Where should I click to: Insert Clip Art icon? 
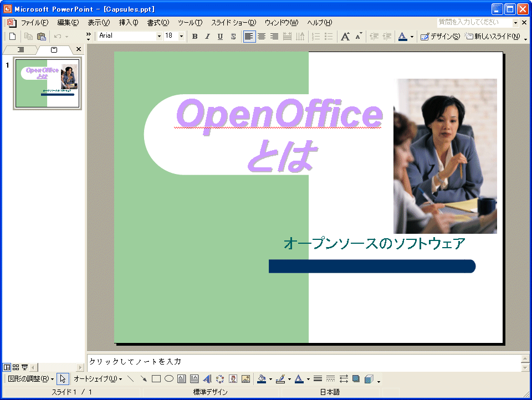coord(233,378)
